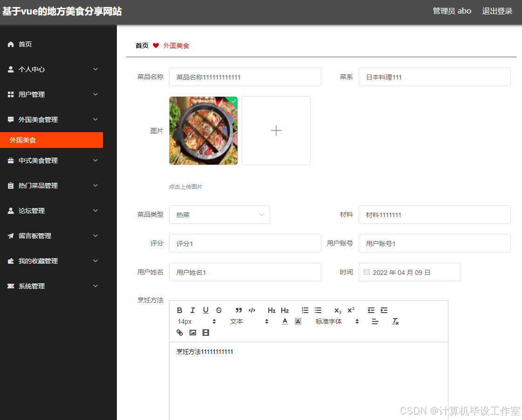Viewport: 522px width, 420px height.
Task: Apply superscript formatting
Action: 351,310
